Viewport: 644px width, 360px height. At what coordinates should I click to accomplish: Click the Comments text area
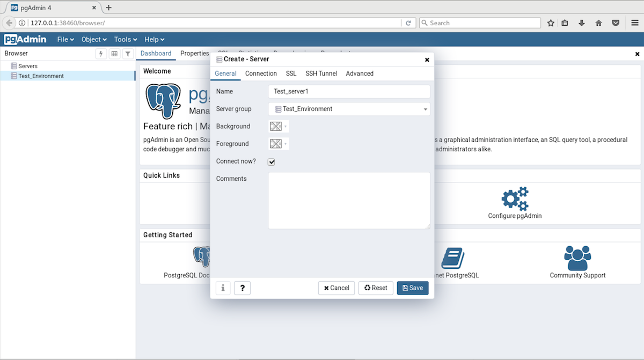pyautogui.click(x=349, y=200)
